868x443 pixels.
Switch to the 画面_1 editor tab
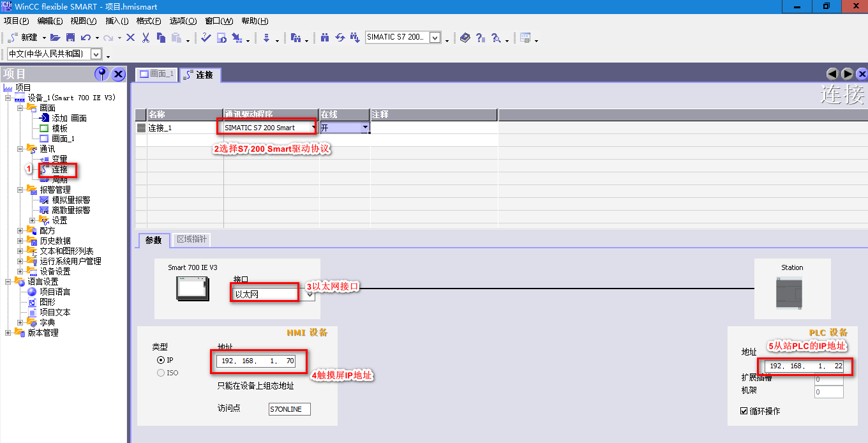pos(157,74)
